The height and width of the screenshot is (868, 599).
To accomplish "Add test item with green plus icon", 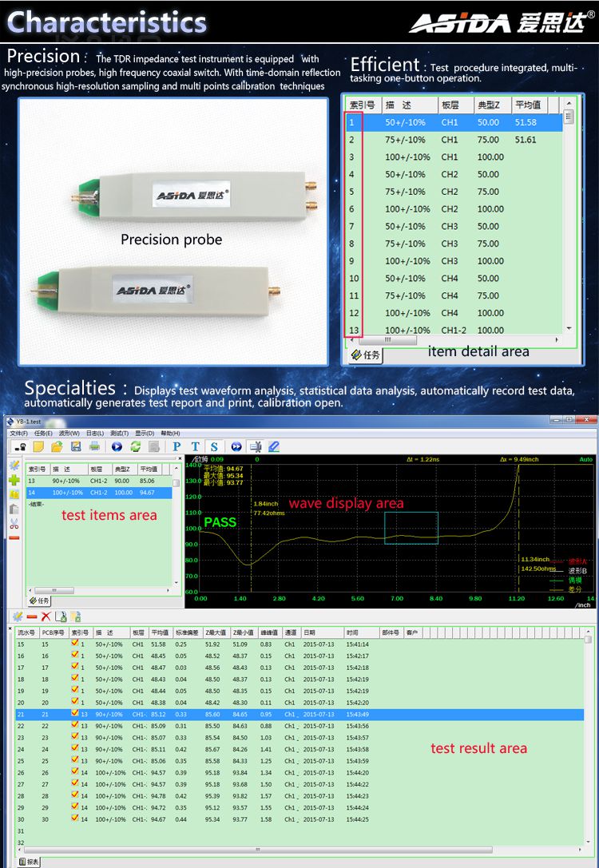I will click(x=14, y=480).
